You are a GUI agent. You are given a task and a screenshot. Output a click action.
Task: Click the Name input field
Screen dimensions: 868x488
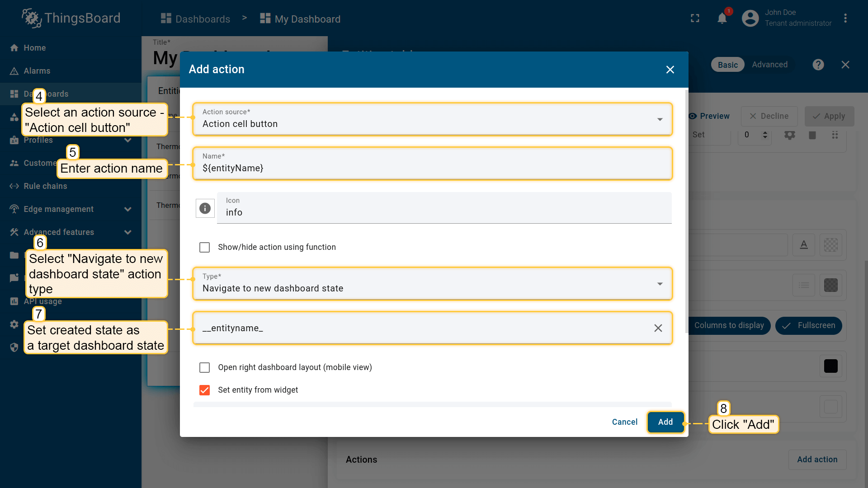(433, 164)
